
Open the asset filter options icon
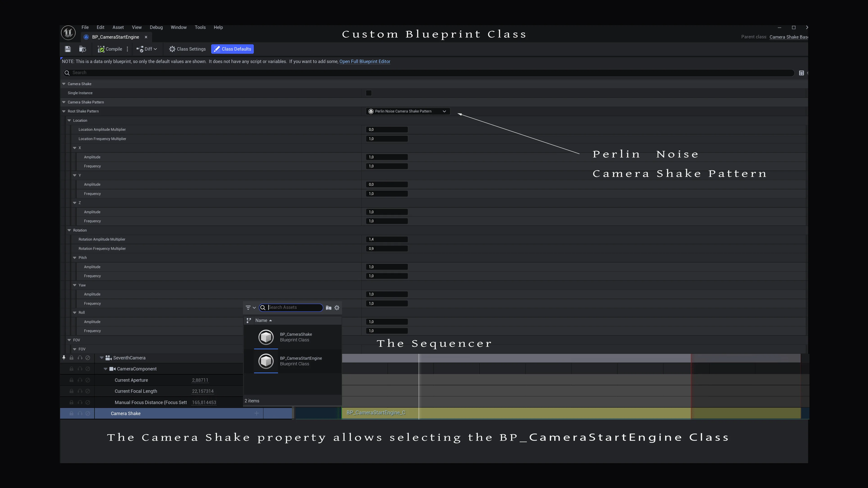tap(250, 307)
